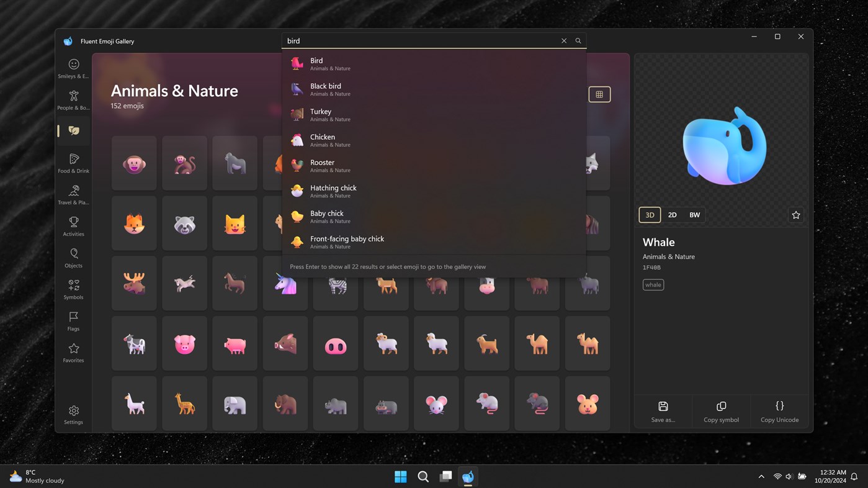Image resolution: width=868 pixels, height=488 pixels.
Task: Select the Travel & Places category
Action: 73,194
